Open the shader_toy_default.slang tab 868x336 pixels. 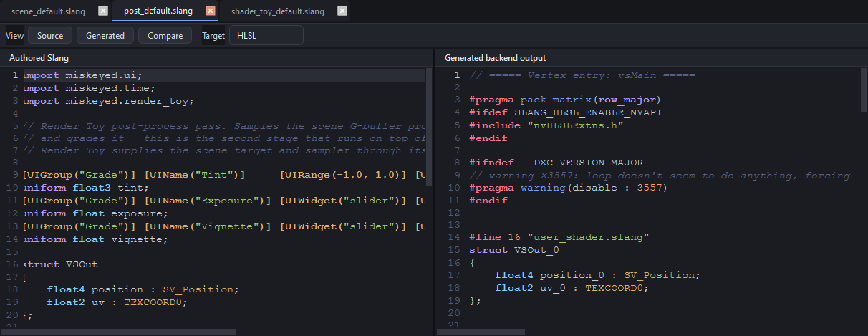(277, 11)
